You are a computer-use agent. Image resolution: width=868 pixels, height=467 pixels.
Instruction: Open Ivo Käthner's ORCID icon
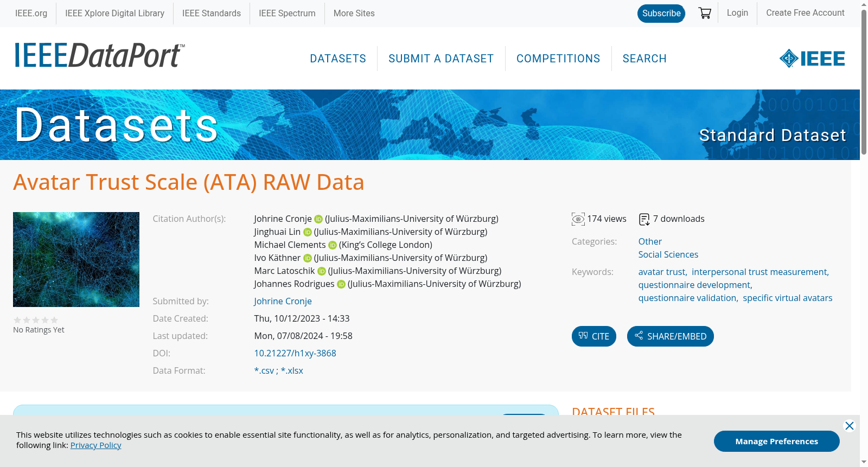pyautogui.click(x=308, y=258)
